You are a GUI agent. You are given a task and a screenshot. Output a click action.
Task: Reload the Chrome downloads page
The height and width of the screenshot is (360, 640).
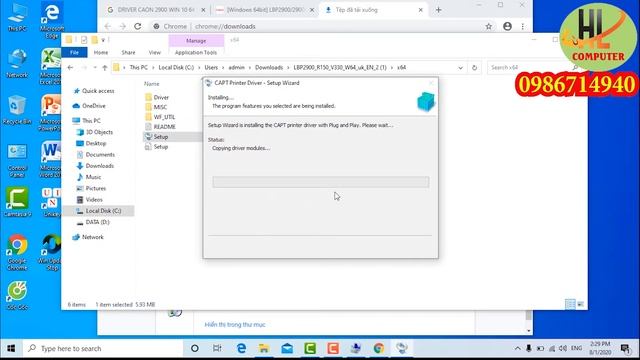coord(138,26)
